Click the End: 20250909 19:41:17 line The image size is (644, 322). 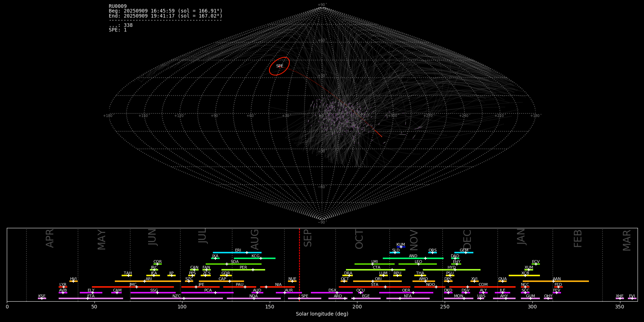tap(166, 16)
